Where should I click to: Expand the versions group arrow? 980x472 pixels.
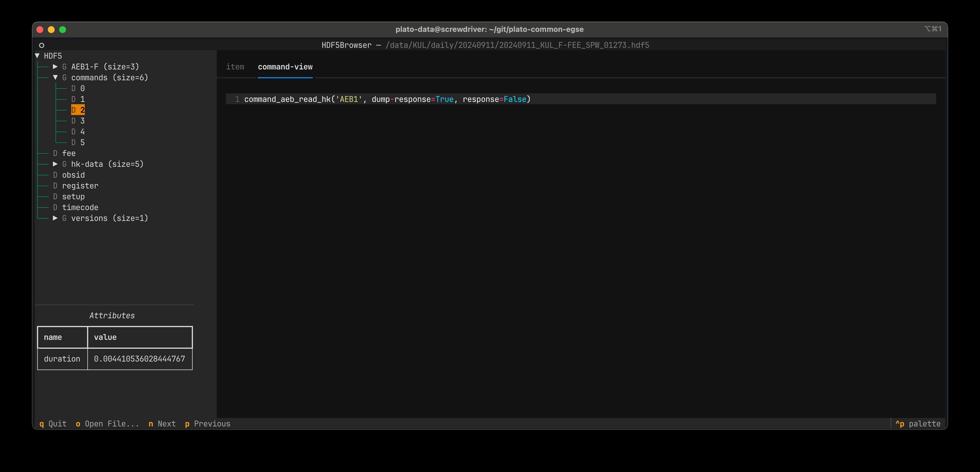click(x=55, y=218)
